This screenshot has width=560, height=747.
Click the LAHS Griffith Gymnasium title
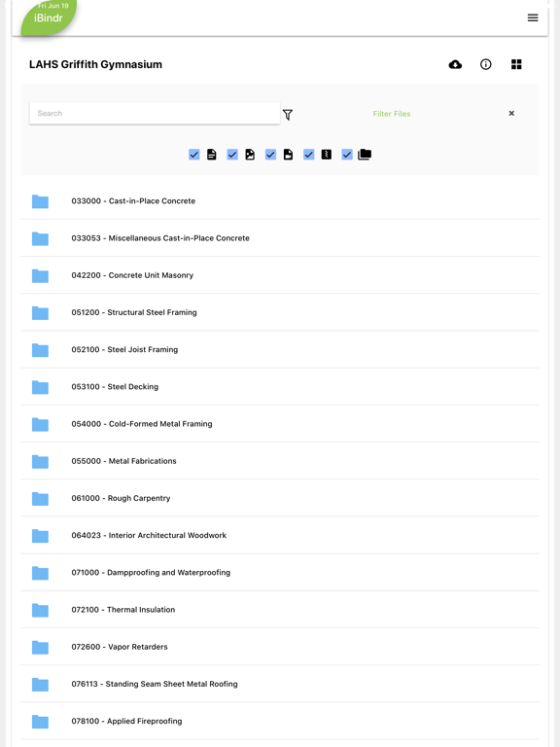pos(95,65)
